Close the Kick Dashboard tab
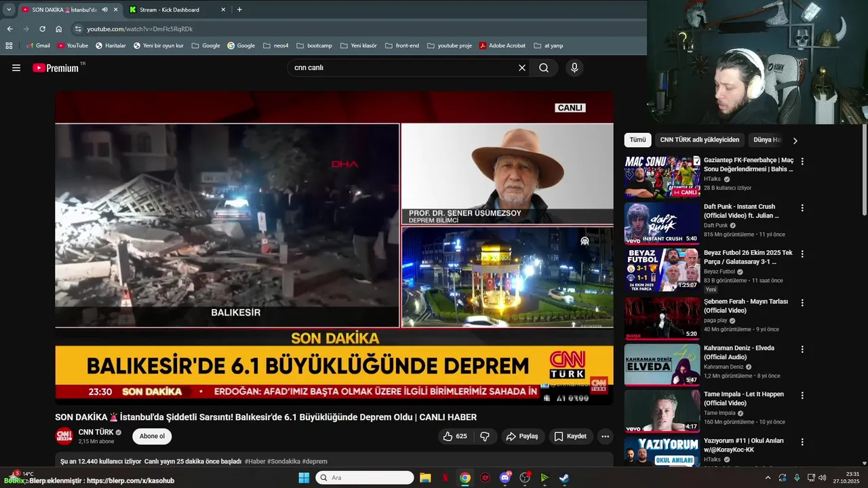Image resolution: width=868 pixels, height=488 pixels. click(223, 9)
